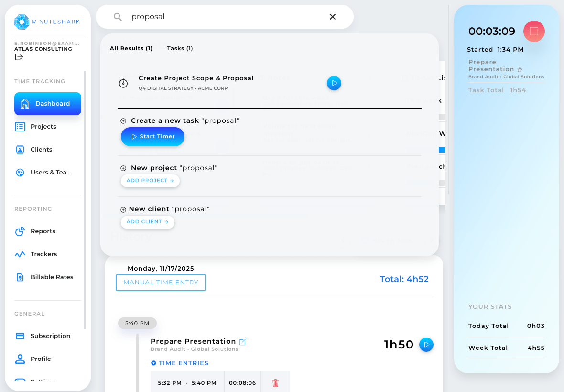The width and height of the screenshot is (564, 392).
Task: Select the All Results (1) tab
Action: [131, 48]
